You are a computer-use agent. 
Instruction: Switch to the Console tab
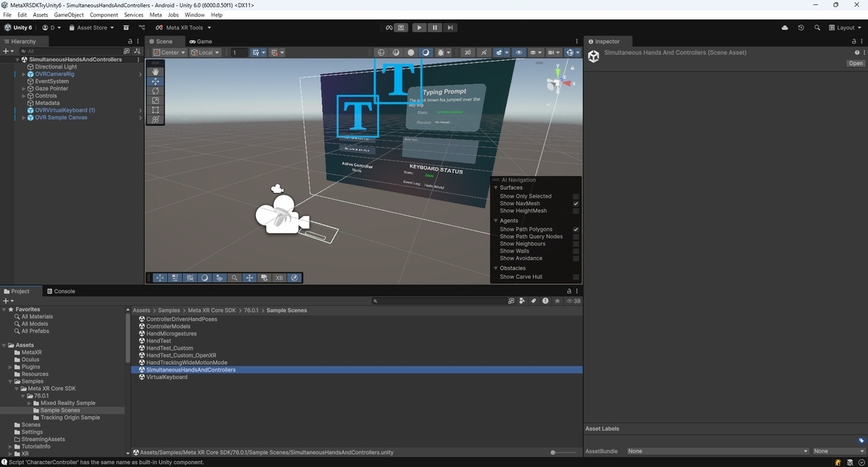(61, 291)
